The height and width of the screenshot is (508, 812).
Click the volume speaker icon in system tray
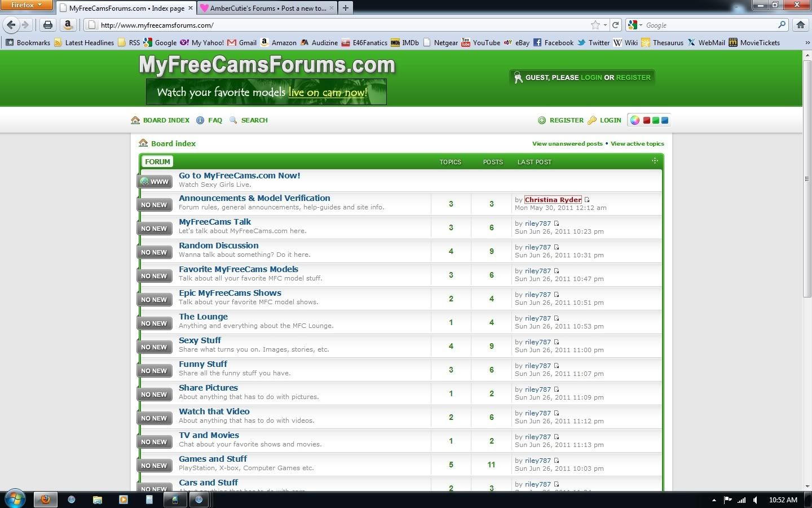[756, 500]
